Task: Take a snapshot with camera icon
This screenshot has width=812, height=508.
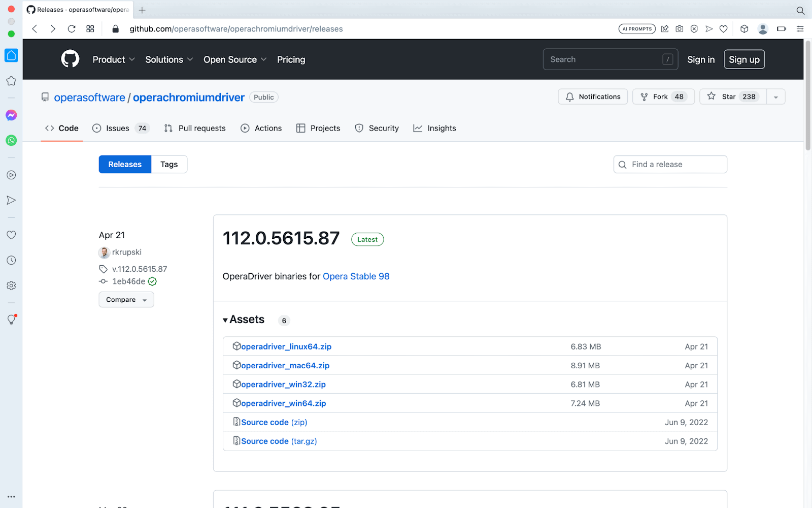Action: 679,29
